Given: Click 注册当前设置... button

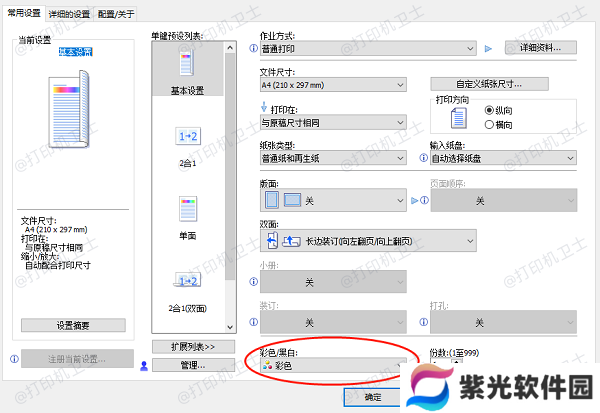Looking at the screenshot, I should 77,359.
